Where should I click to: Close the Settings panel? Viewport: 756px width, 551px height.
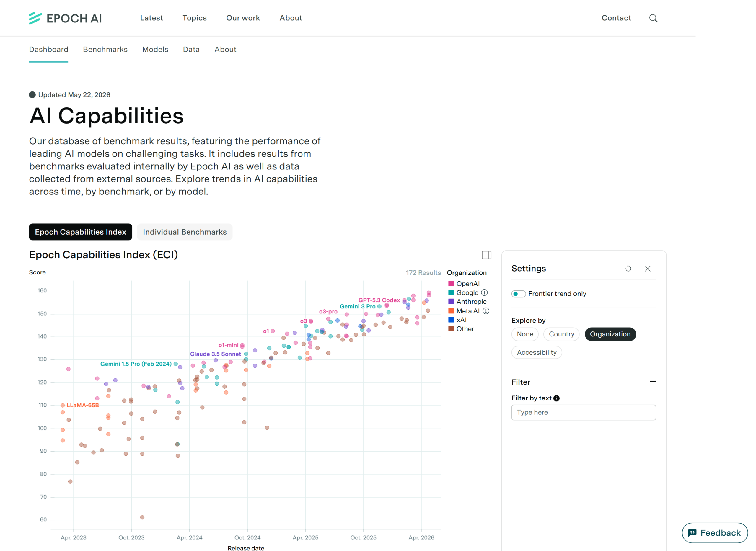tap(648, 269)
